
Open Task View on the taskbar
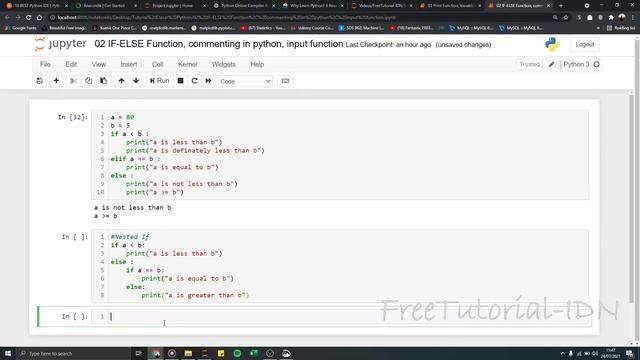tap(138, 353)
